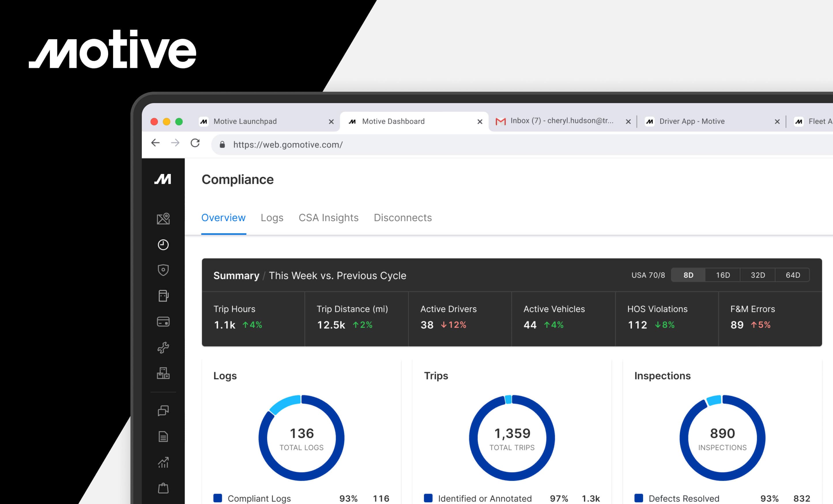Go back with browser back arrow
The width and height of the screenshot is (833, 504).
click(155, 143)
